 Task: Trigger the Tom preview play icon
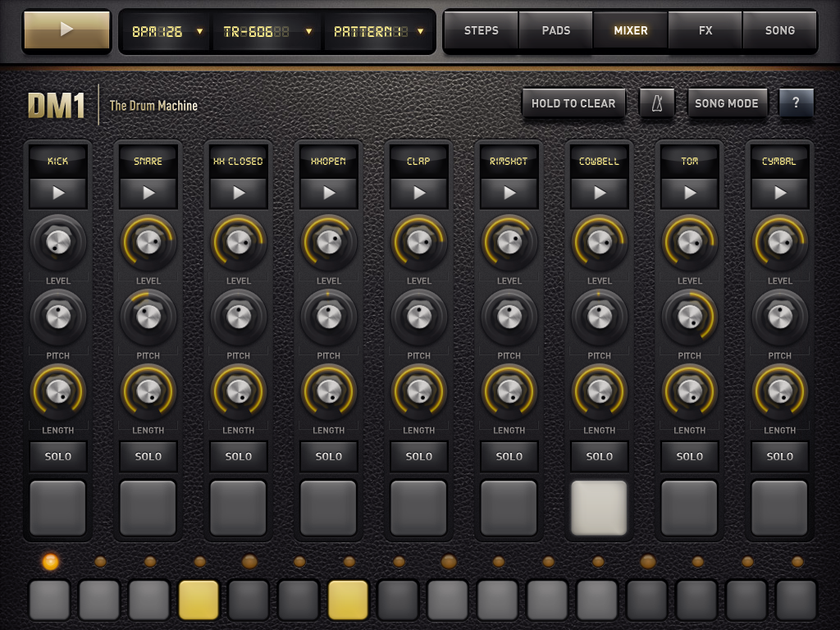point(690,193)
